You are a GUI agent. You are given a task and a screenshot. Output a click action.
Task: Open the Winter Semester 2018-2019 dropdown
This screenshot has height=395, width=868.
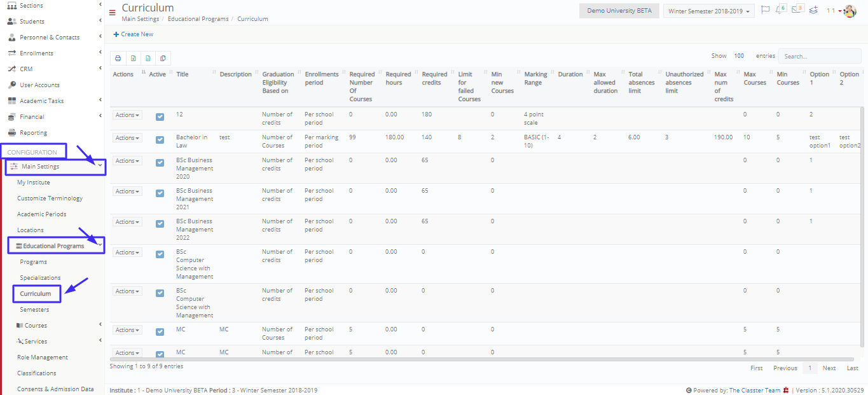pyautogui.click(x=709, y=11)
